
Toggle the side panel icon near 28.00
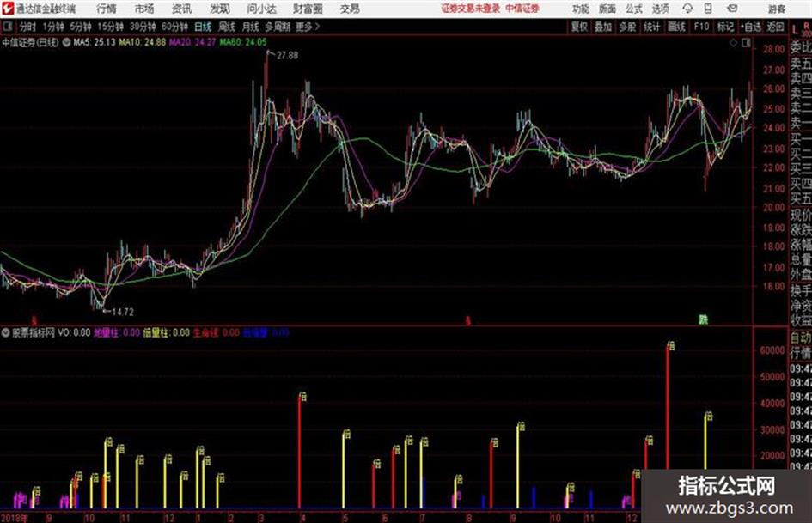pyautogui.click(x=746, y=44)
